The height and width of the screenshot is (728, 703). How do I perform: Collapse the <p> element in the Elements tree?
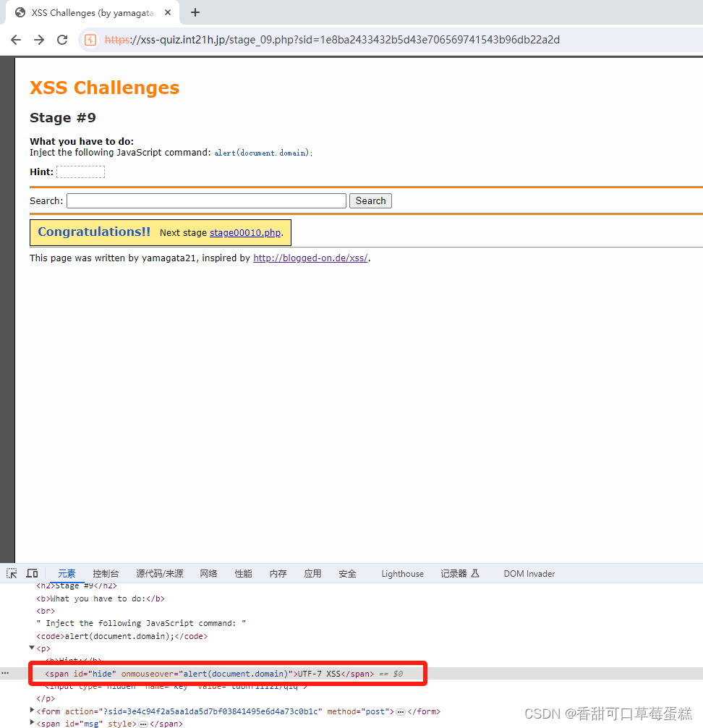[x=32, y=648]
